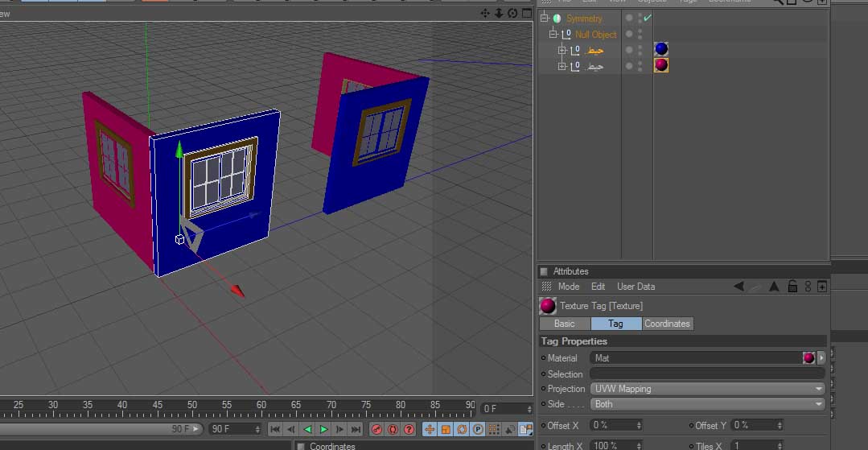
Task: Collapse the Null Object tree
Action: click(553, 35)
